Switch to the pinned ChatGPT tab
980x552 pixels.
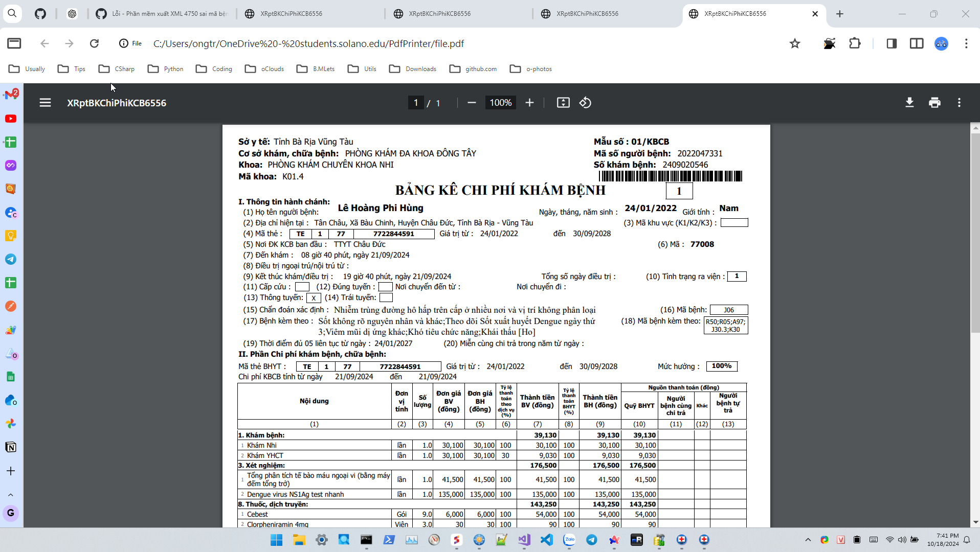click(x=72, y=14)
